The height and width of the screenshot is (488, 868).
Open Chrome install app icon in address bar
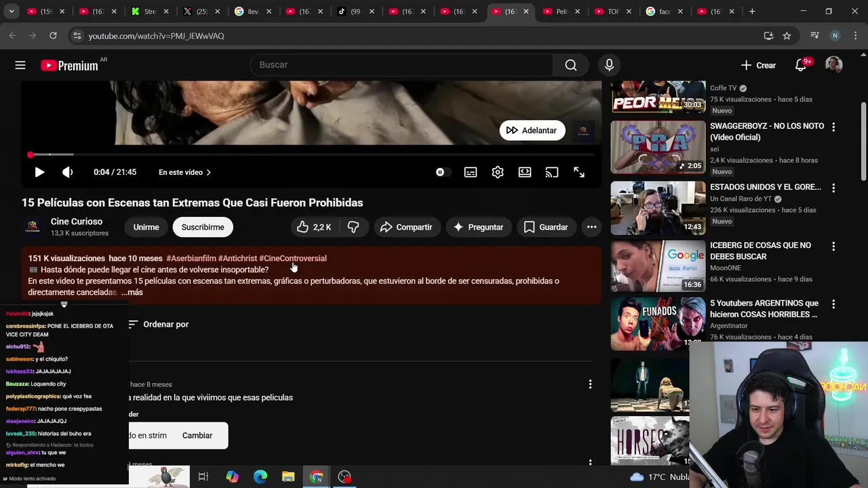(x=768, y=36)
